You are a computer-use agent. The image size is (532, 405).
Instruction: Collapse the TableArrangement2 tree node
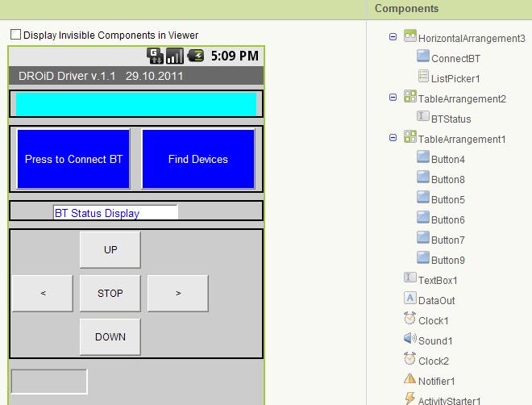(393, 98)
